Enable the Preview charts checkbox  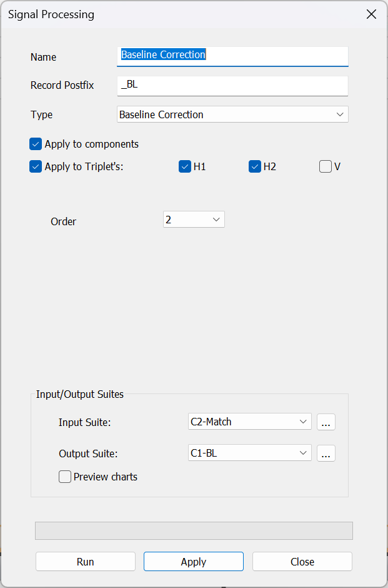pos(65,477)
